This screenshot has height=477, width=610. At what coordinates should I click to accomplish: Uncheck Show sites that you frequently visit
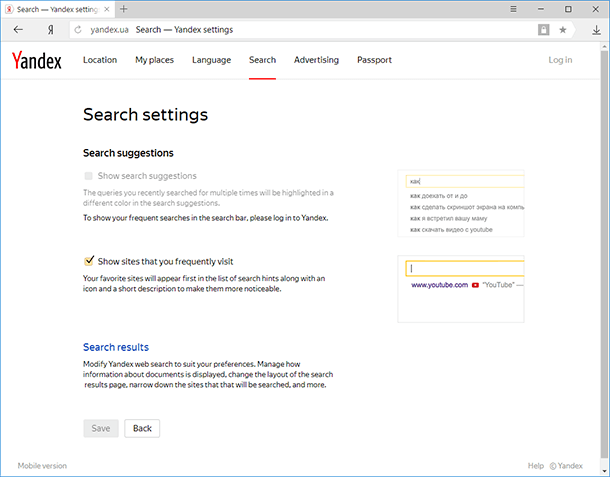tap(89, 261)
